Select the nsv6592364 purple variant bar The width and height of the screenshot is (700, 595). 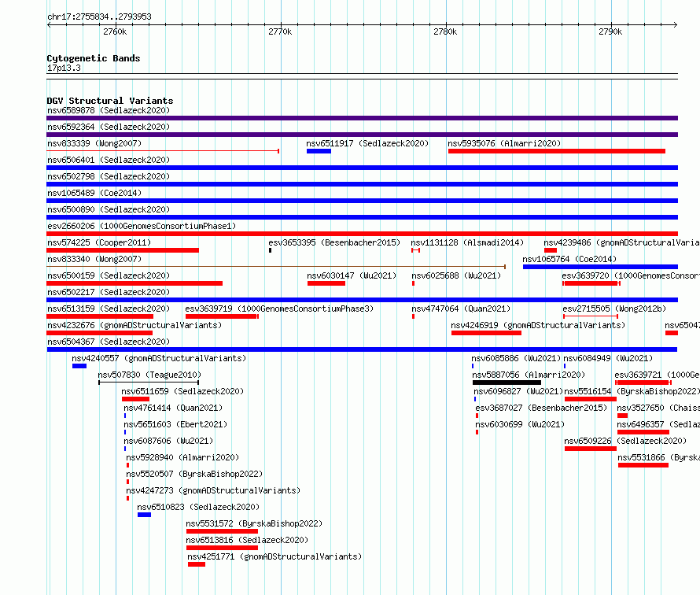pyautogui.click(x=362, y=135)
